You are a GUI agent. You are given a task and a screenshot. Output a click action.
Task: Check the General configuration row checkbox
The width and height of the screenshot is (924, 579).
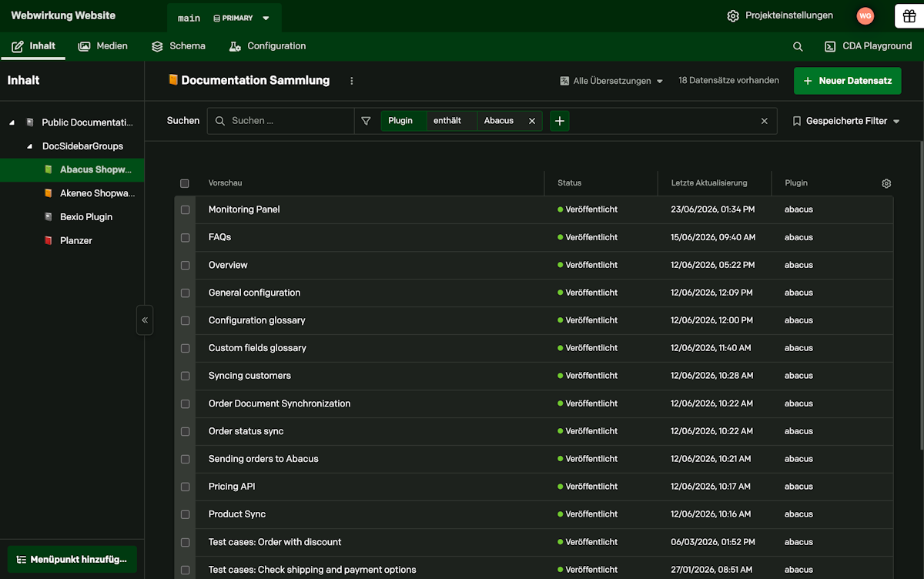185,293
